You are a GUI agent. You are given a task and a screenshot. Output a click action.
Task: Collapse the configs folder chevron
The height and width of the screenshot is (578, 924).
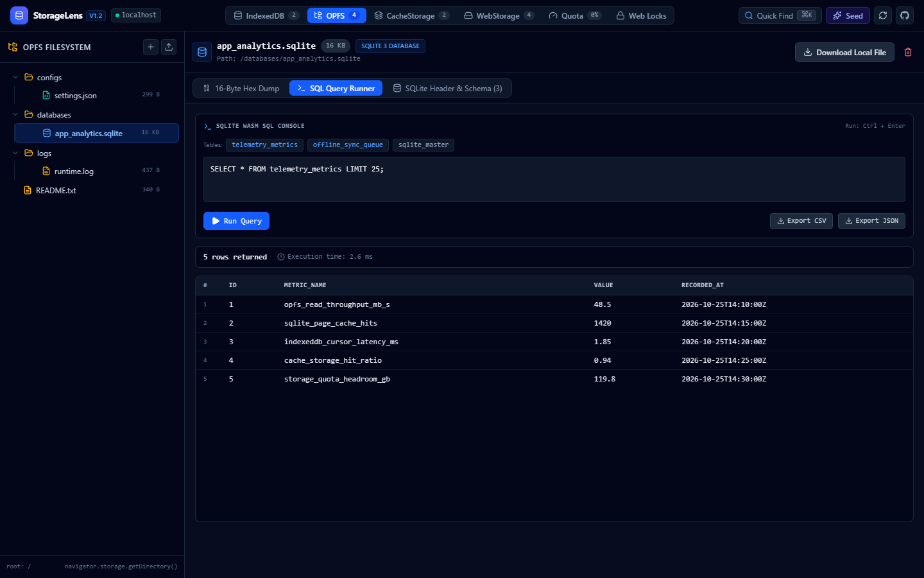click(15, 77)
